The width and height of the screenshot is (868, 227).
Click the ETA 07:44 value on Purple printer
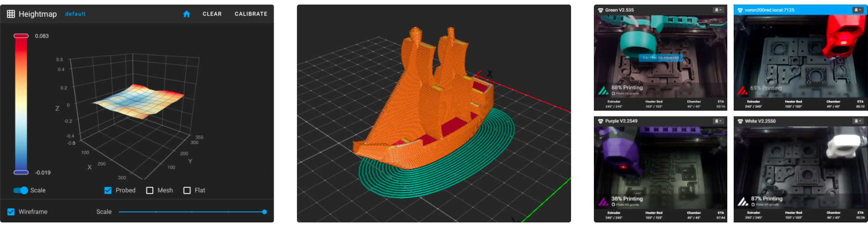click(721, 217)
